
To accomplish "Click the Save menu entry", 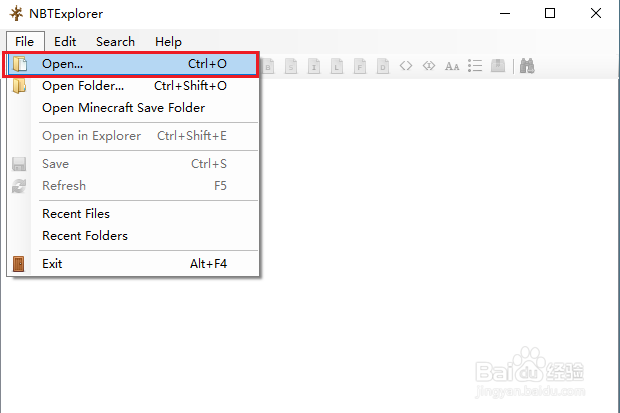I will tap(133, 164).
